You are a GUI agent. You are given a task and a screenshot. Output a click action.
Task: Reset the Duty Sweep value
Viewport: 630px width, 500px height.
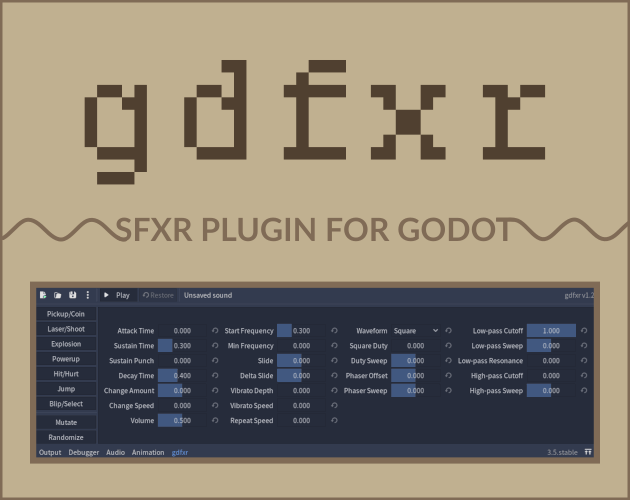coord(448,361)
